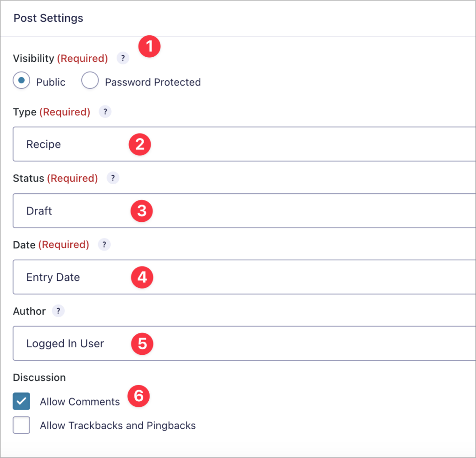Image resolution: width=476 pixels, height=458 pixels.
Task: Click the Author help question mark icon
Action: tap(58, 312)
